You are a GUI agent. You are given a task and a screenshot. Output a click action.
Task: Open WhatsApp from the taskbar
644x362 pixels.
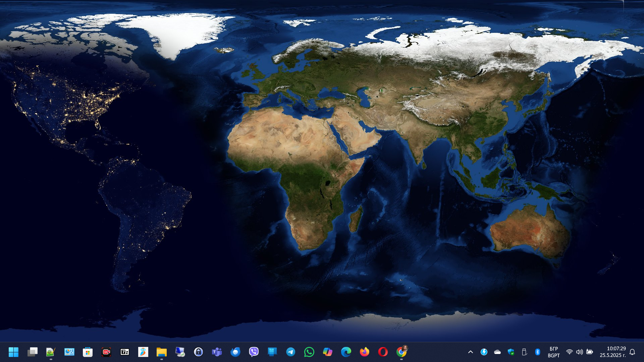tap(309, 352)
